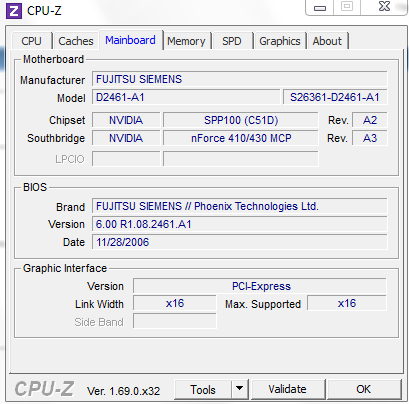Click the chipset vendor NVIDIA field

pyautogui.click(x=126, y=120)
